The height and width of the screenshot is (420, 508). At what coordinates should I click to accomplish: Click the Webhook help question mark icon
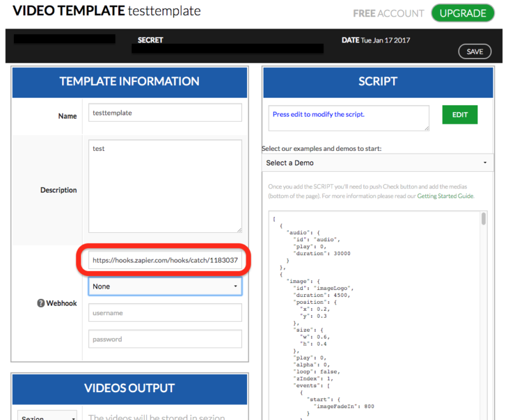[x=41, y=303]
